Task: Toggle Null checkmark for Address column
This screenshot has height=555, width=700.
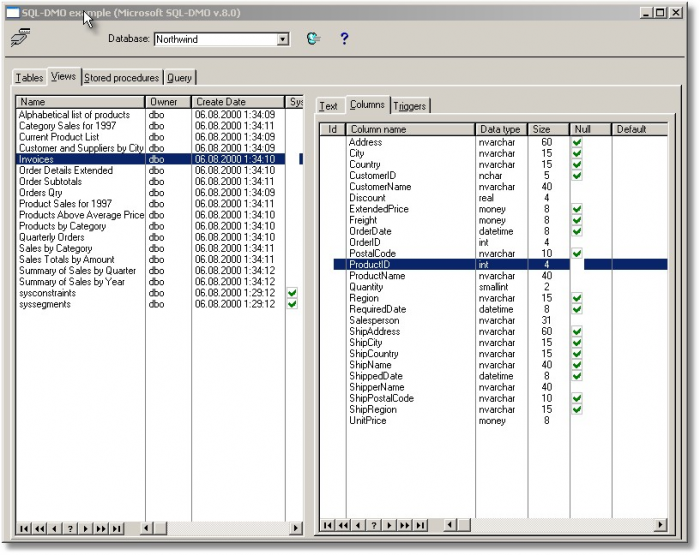Action: pos(577,142)
